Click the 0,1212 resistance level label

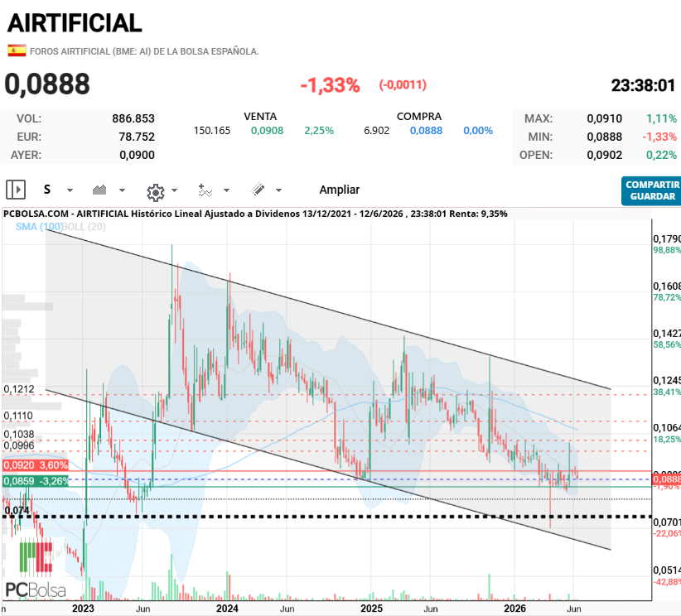[19, 389]
